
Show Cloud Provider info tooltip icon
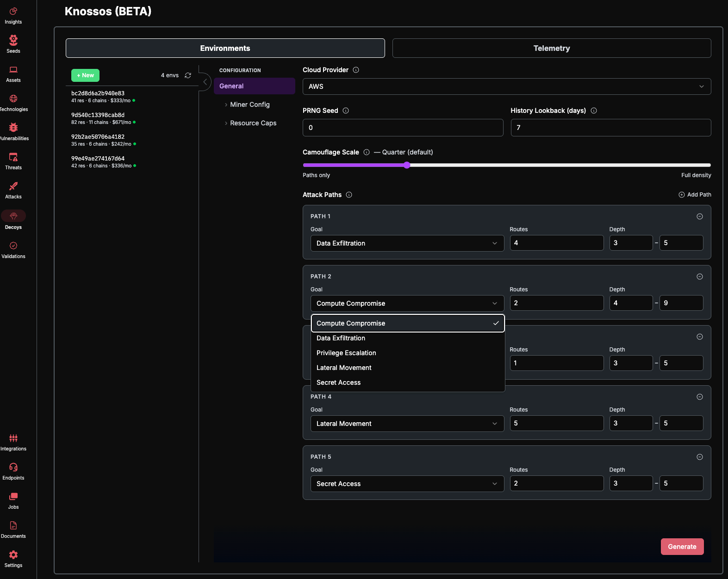[x=356, y=70]
